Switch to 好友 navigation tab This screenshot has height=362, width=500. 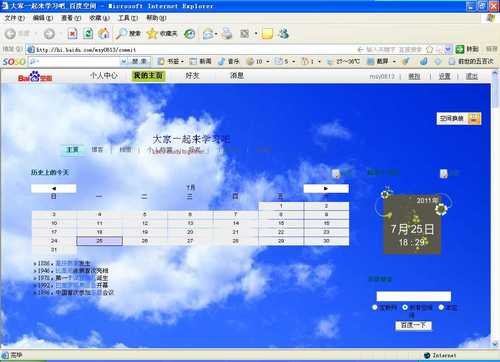pyautogui.click(x=192, y=76)
